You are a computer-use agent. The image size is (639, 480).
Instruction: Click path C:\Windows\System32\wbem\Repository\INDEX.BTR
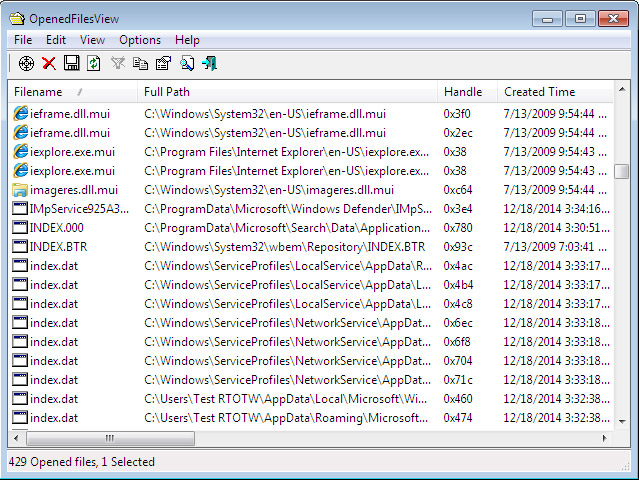pos(284,247)
